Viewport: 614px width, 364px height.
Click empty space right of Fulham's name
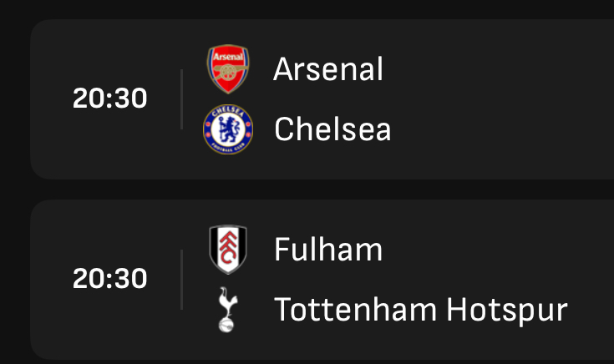point(497,250)
